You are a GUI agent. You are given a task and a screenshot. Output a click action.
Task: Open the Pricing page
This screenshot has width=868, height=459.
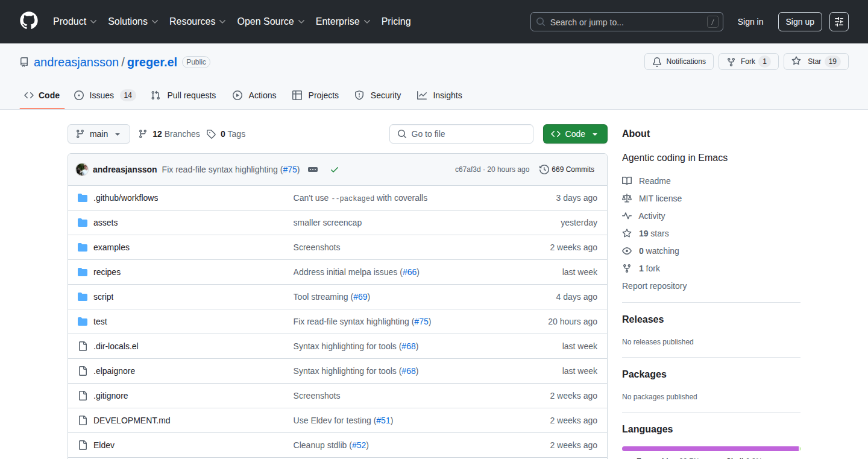tap(396, 22)
